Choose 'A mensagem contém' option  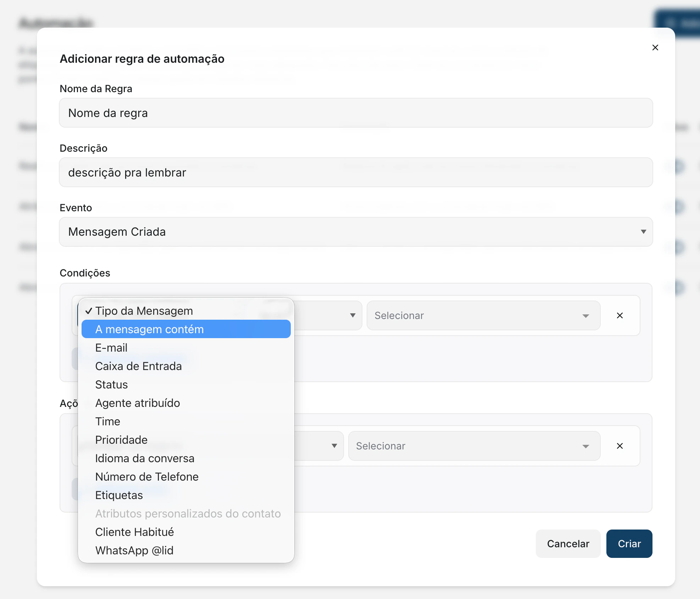pos(186,329)
